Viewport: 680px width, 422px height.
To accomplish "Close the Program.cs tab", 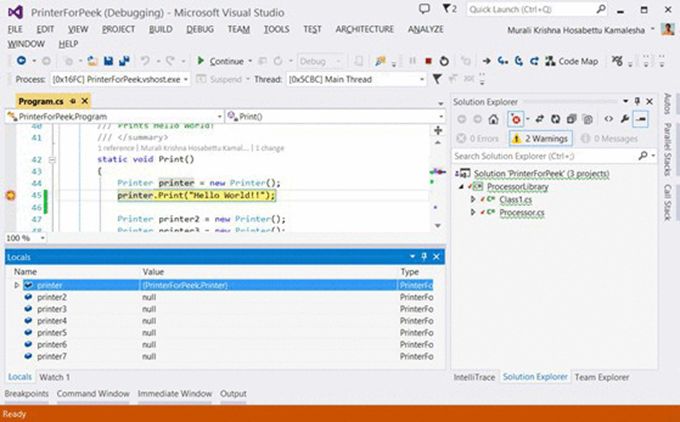I will [85, 101].
